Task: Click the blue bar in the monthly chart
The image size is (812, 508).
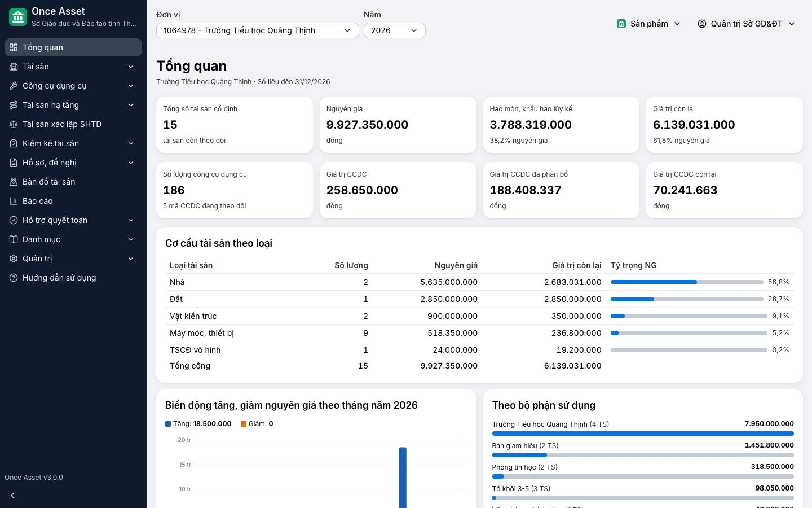Action: [x=403, y=478]
